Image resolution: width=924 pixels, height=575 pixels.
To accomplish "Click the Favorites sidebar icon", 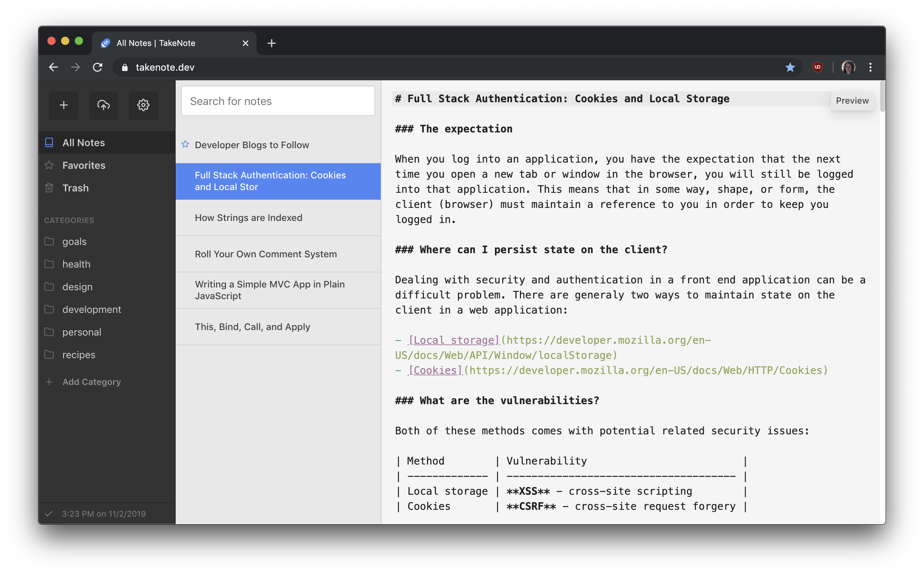I will (51, 165).
